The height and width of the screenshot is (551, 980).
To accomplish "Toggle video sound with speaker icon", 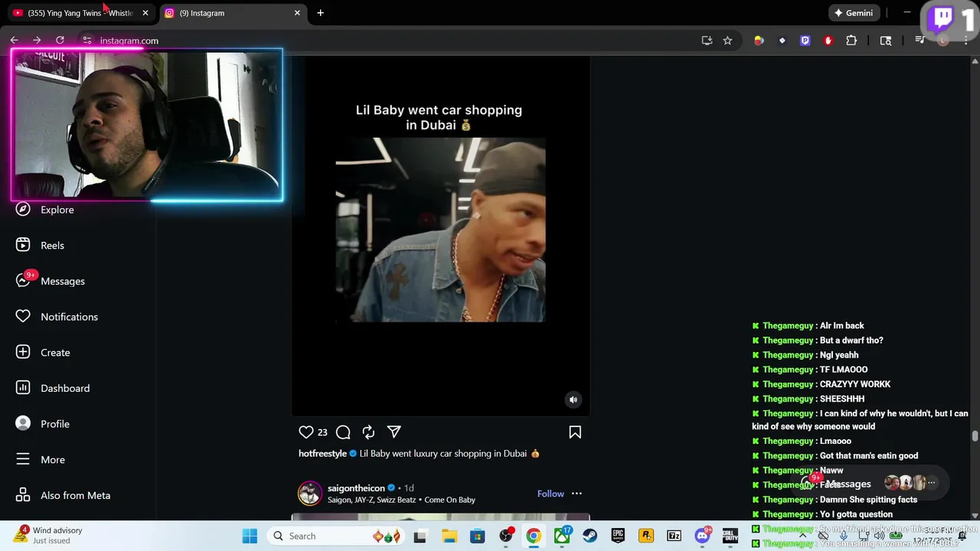I will pyautogui.click(x=573, y=399).
